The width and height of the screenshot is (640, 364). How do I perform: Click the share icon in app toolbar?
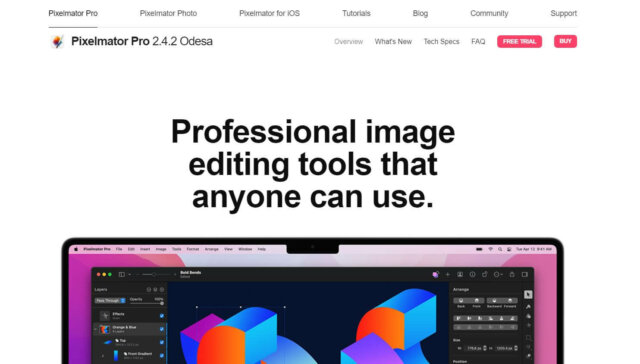512,275
